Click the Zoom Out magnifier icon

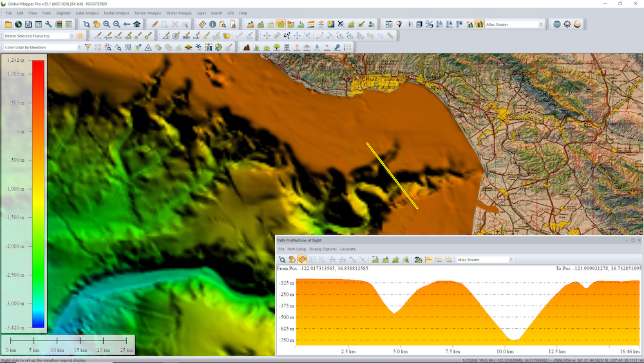[117, 25]
